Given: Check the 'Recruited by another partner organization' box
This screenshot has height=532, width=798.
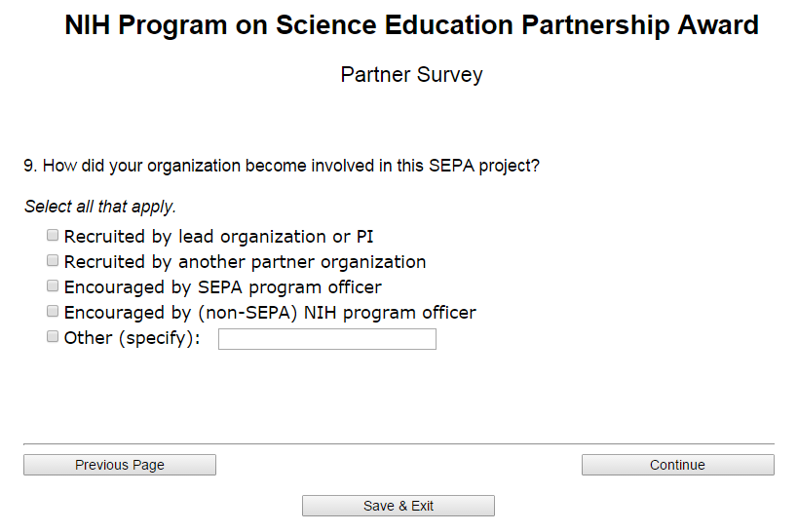Looking at the screenshot, I should (x=53, y=261).
